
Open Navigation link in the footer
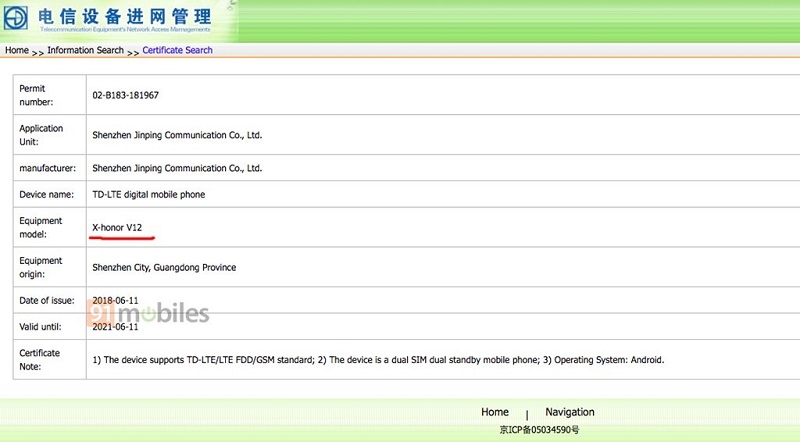(569, 412)
